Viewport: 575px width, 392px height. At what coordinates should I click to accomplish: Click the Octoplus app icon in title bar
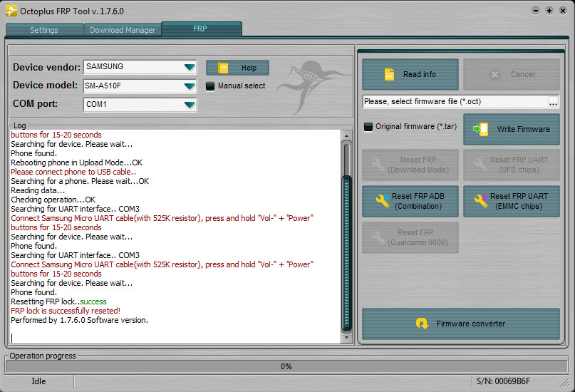11,11
